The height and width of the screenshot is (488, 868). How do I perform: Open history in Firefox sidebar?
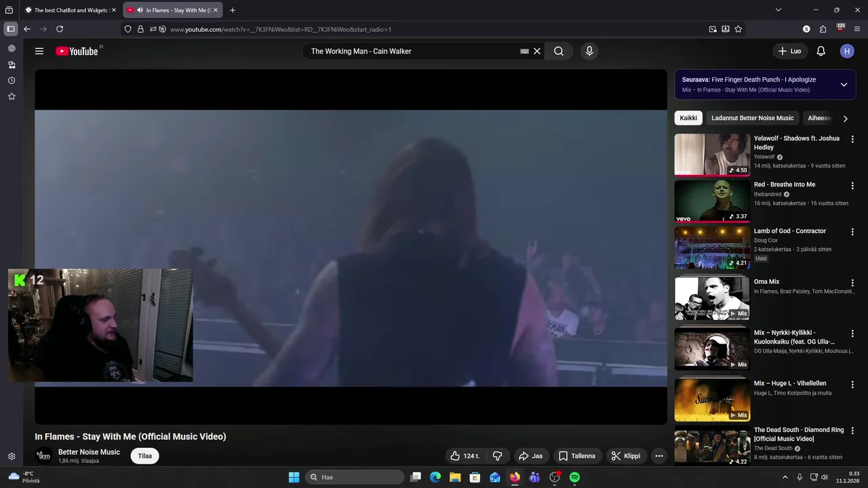12,81
